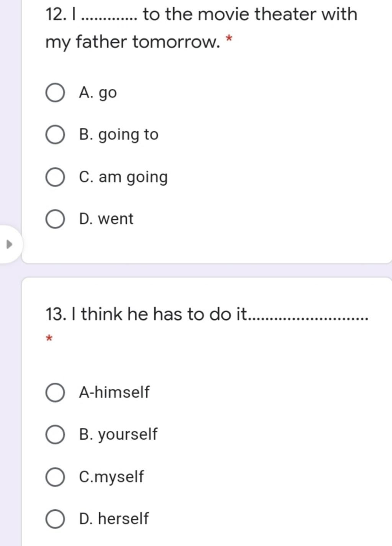Image resolution: width=392 pixels, height=546 pixels.
Task: Click the red required asterisk under question 13
Action: click(x=49, y=339)
